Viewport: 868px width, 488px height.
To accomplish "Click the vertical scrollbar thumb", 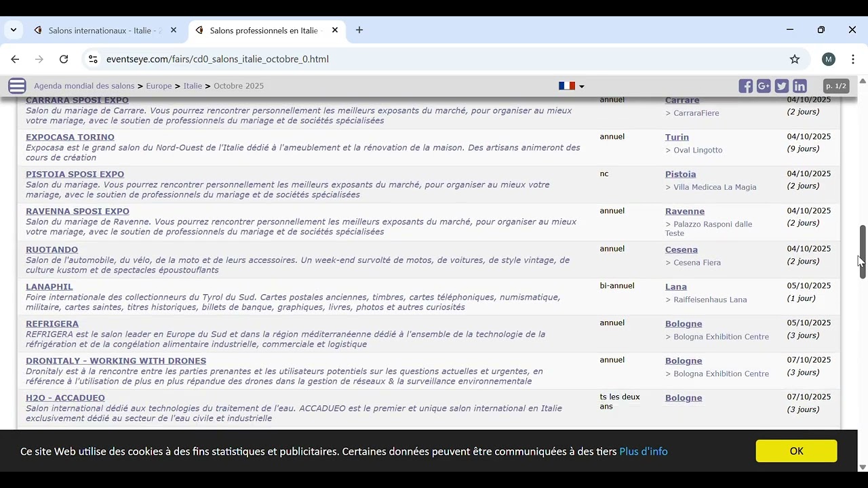I will tap(863, 251).
